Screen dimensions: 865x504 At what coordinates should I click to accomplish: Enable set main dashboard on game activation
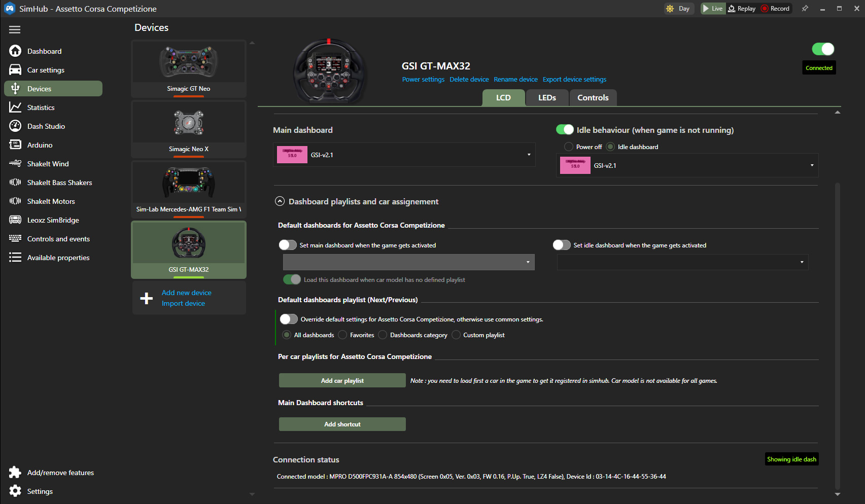tap(288, 245)
